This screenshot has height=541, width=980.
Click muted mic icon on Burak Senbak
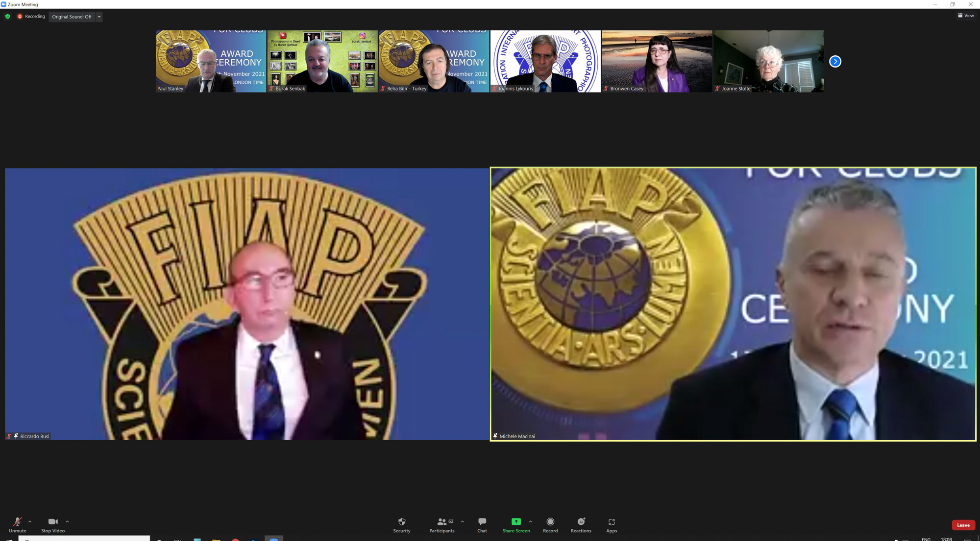271,89
